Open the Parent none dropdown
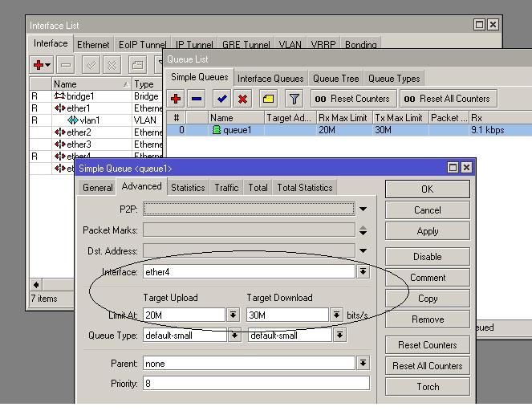This screenshot has width=532, height=419. [363, 364]
